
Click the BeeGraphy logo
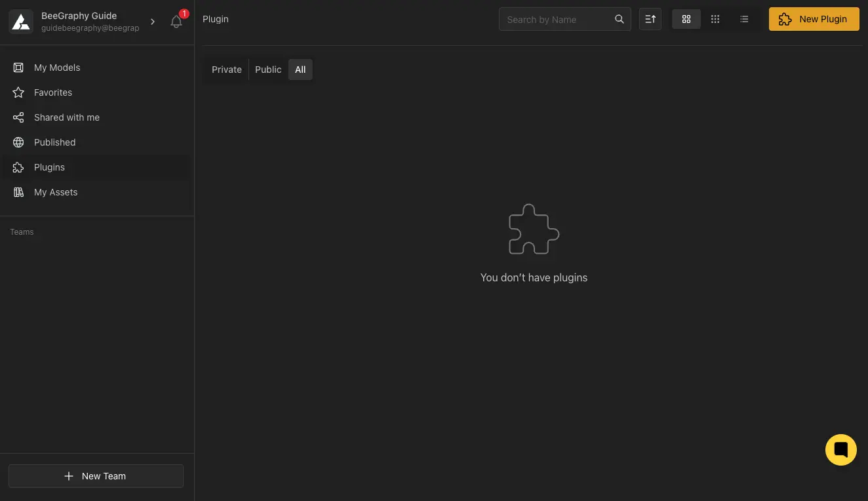pos(21,21)
